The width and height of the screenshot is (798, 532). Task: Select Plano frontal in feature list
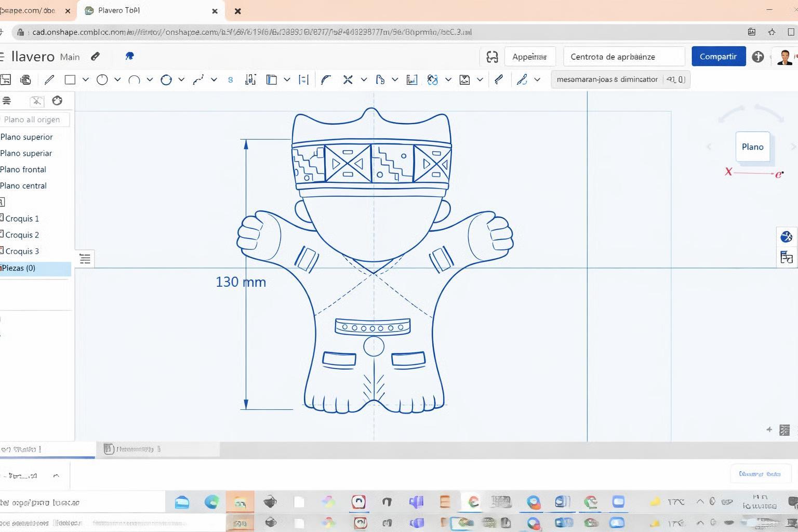pyautogui.click(x=23, y=169)
